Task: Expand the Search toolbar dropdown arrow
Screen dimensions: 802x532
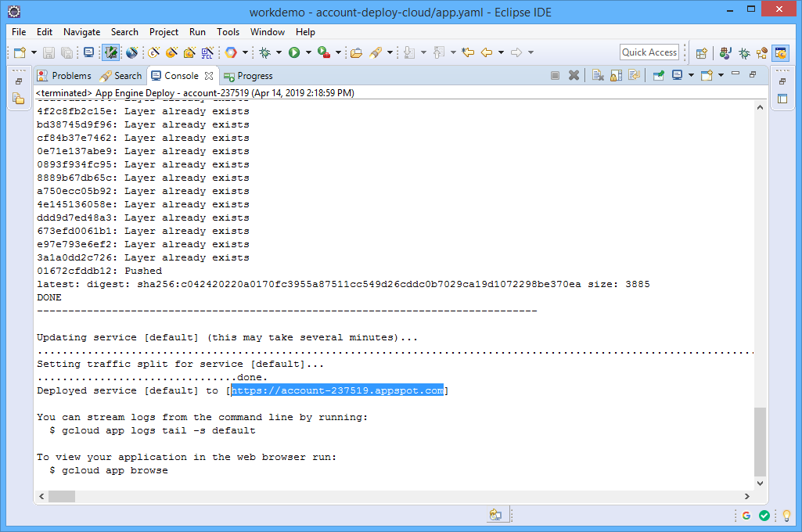Action: (x=390, y=52)
